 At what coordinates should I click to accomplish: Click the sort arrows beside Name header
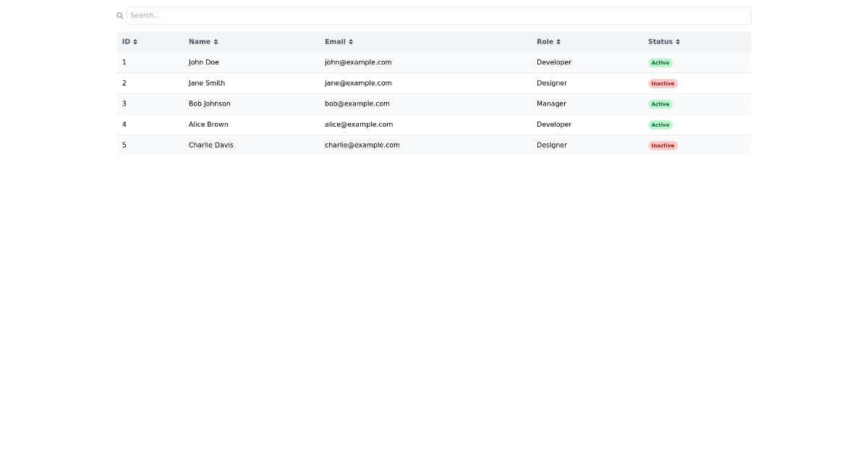[x=214, y=41]
